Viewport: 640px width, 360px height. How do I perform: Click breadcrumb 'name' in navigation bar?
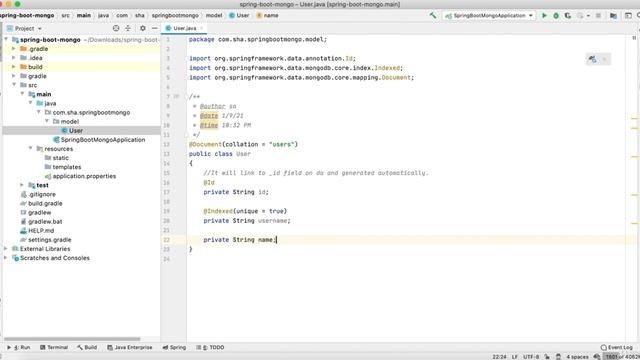(x=267, y=16)
